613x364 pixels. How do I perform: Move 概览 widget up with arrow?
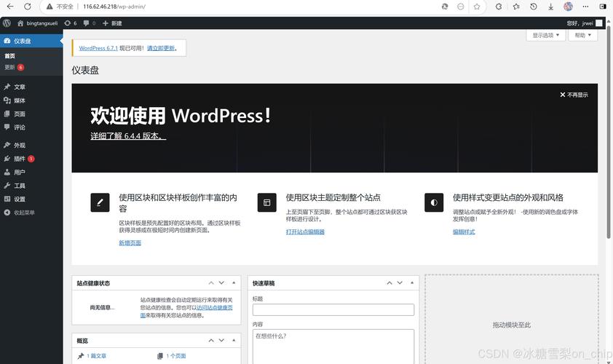coord(211,341)
